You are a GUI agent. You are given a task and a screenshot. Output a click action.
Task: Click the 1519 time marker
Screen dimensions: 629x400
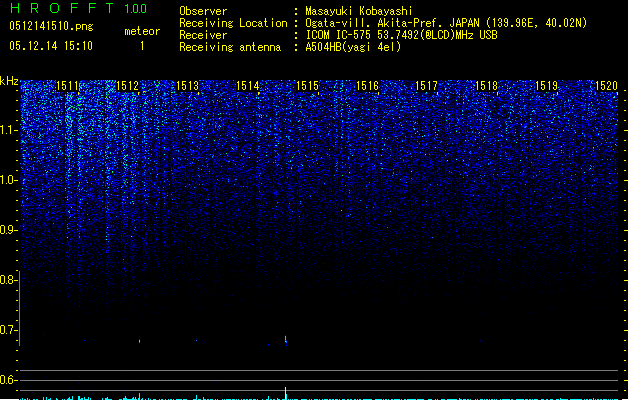point(546,86)
